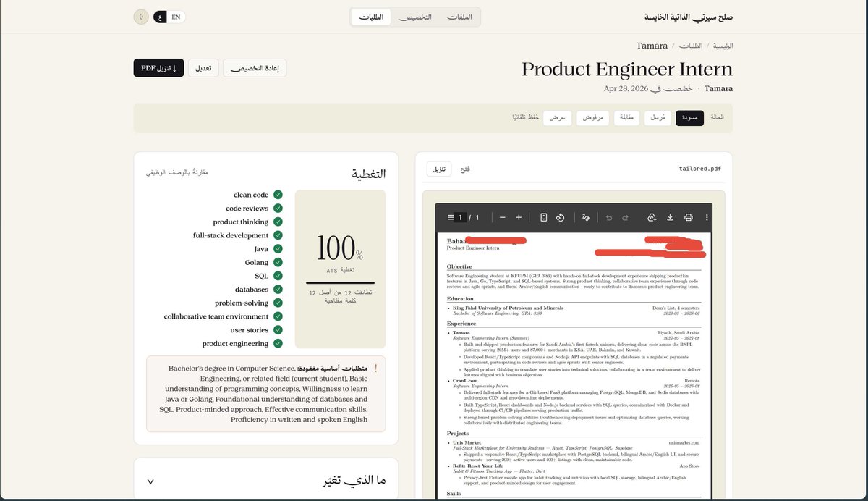Open the PDF viewer sidebar menu icon
Image resolution: width=868 pixels, height=501 pixels.
click(x=451, y=217)
